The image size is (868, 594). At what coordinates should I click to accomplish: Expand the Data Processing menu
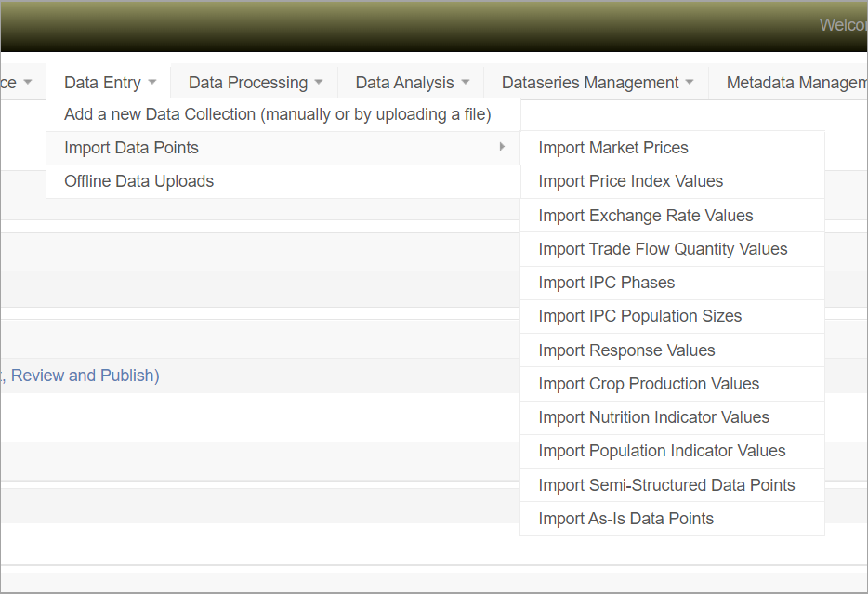coord(255,83)
